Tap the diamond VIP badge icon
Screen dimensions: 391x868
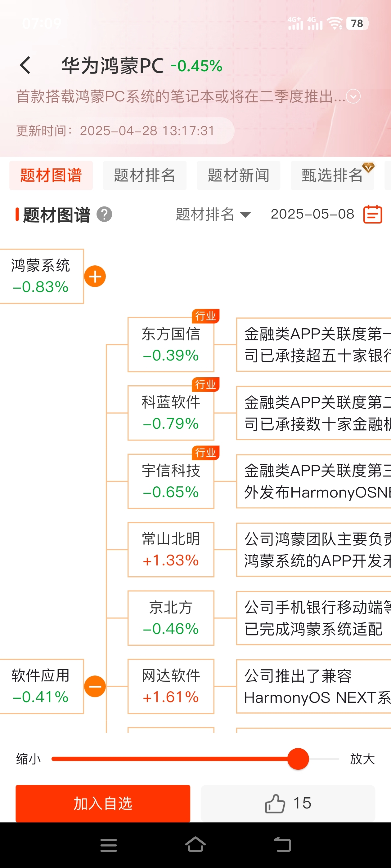368,167
